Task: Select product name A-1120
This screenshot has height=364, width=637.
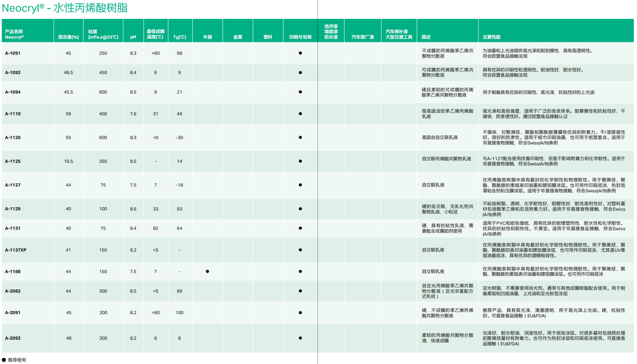Action: click(13, 138)
